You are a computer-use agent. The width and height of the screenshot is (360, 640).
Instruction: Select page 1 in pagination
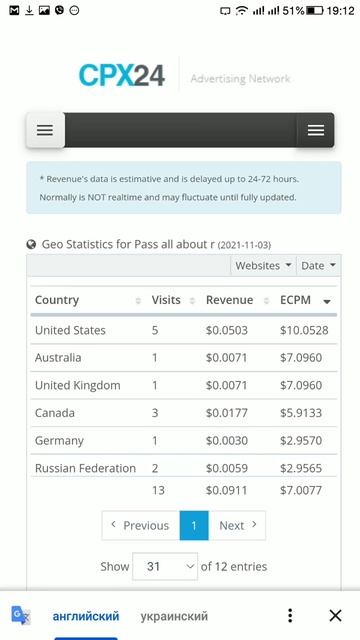[194, 525]
